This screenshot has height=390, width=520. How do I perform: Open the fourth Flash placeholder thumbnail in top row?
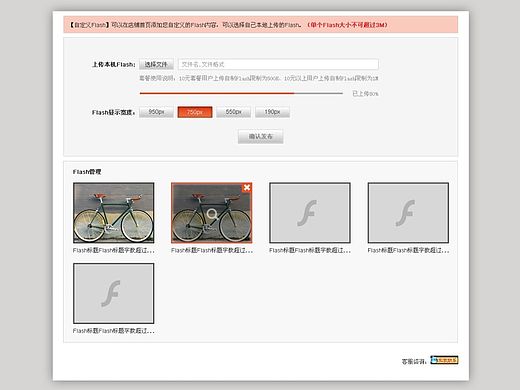tap(408, 213)
